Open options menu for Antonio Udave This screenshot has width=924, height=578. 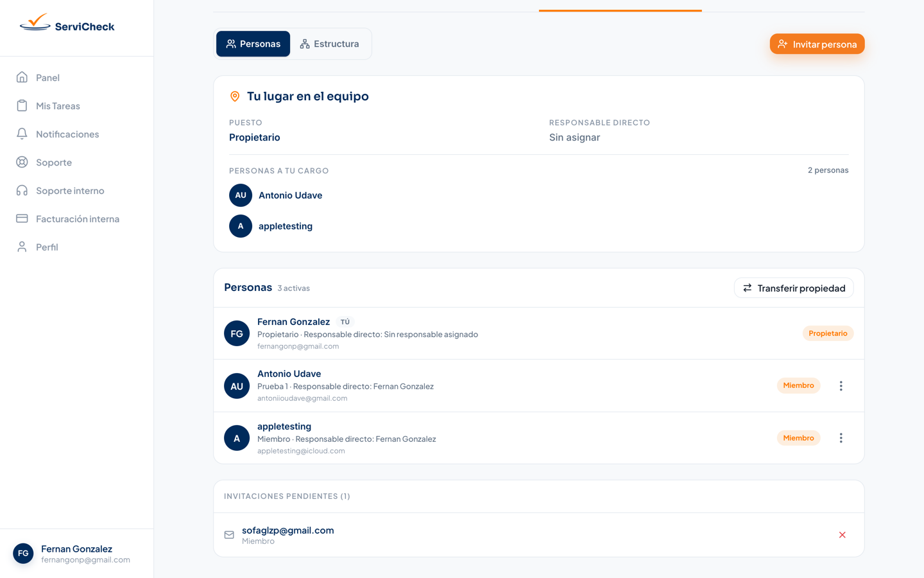coord(841,386)
